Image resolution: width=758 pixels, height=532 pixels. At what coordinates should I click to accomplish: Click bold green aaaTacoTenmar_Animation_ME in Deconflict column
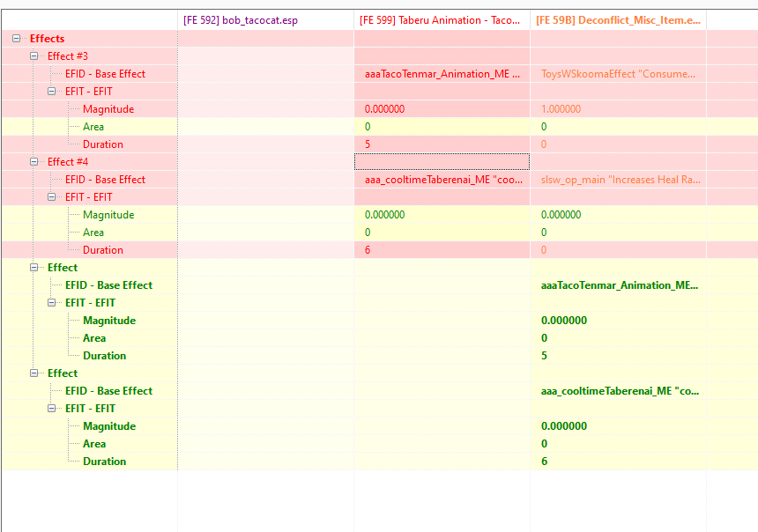tap(618, 285)
